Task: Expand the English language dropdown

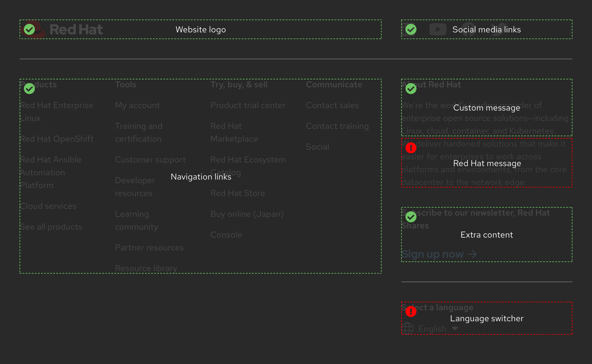Action: point(455,329)
